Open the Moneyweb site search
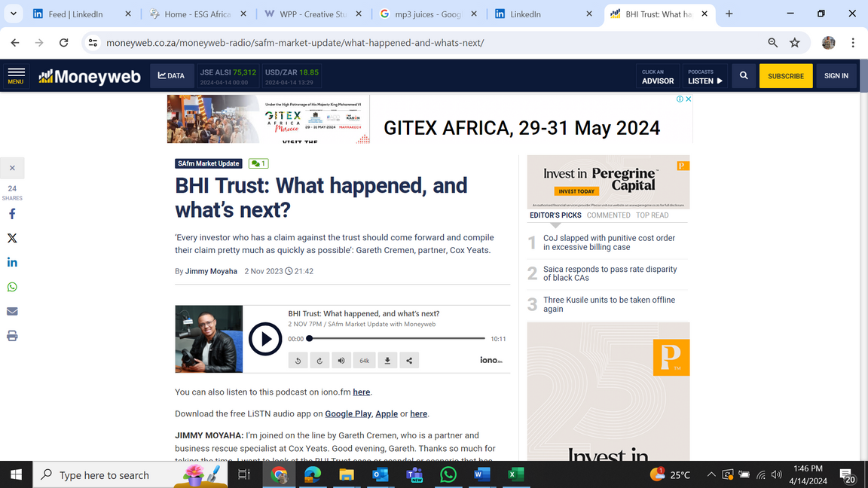 (x=744, y=76)
